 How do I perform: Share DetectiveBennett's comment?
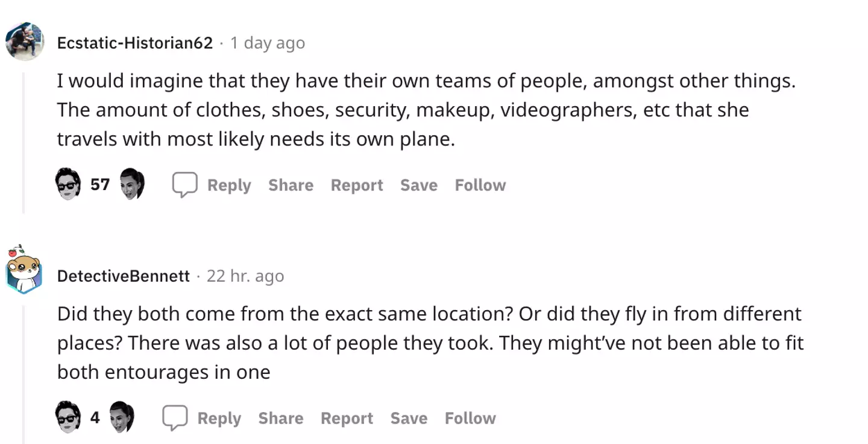coord(280,418)
